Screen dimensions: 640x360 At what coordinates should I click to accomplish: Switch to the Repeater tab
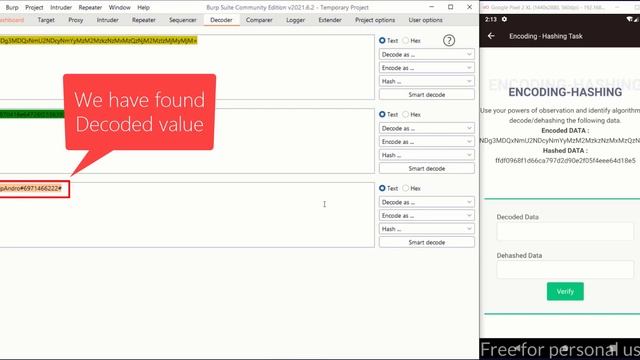(x=144, y=20)
